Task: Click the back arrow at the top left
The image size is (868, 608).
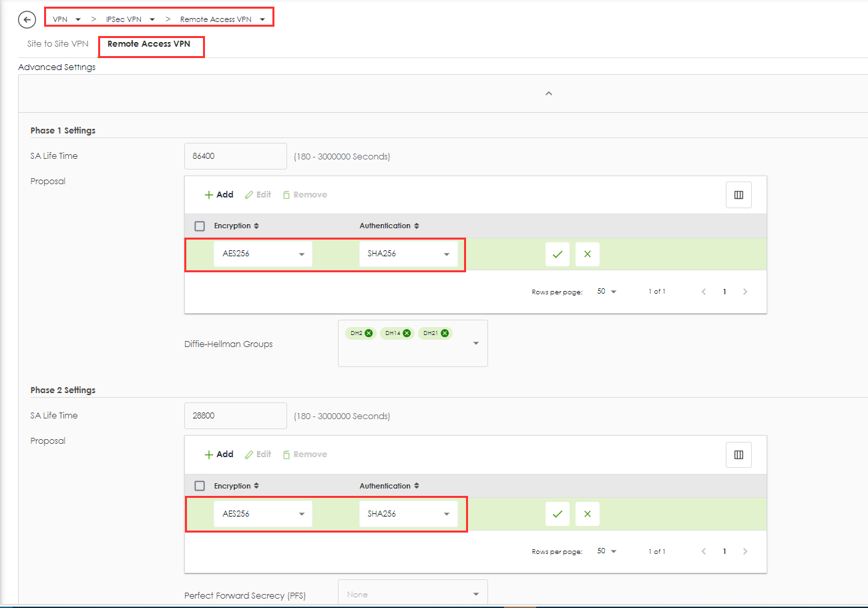Action: (x=27, y=19)
